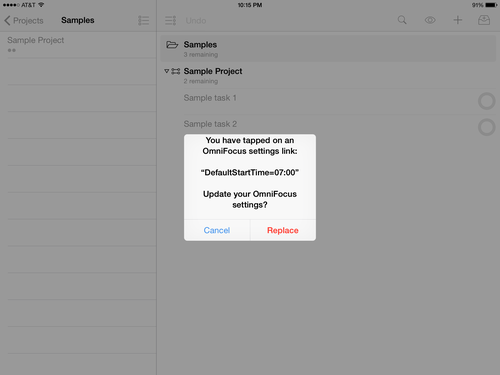Select the Samples folder header row
This screenshot has height=375, width=500.
click(328, 49)
